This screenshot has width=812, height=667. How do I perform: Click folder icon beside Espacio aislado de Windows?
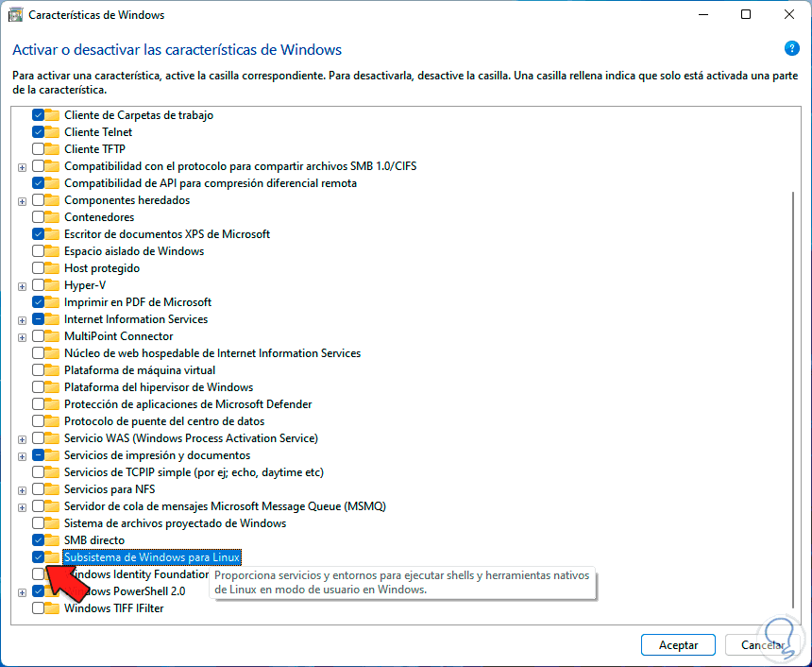(52, 251)
